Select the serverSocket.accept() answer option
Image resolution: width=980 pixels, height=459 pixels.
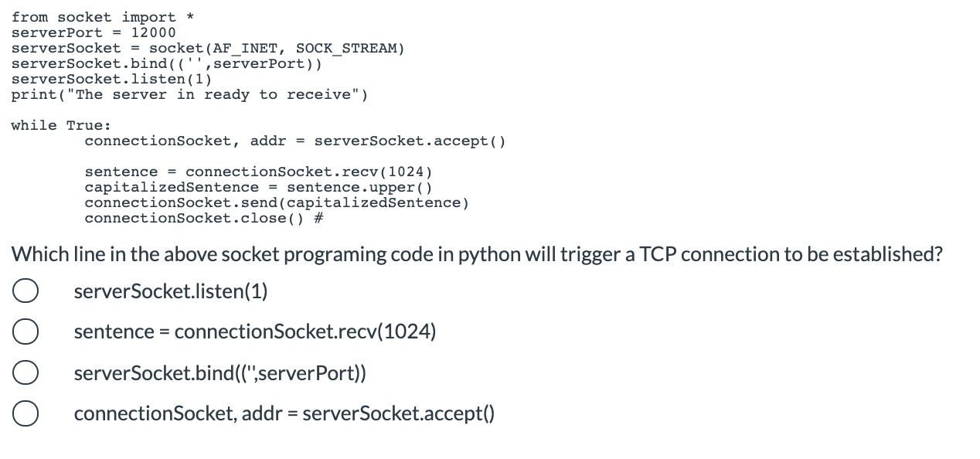tap(26, 413)
